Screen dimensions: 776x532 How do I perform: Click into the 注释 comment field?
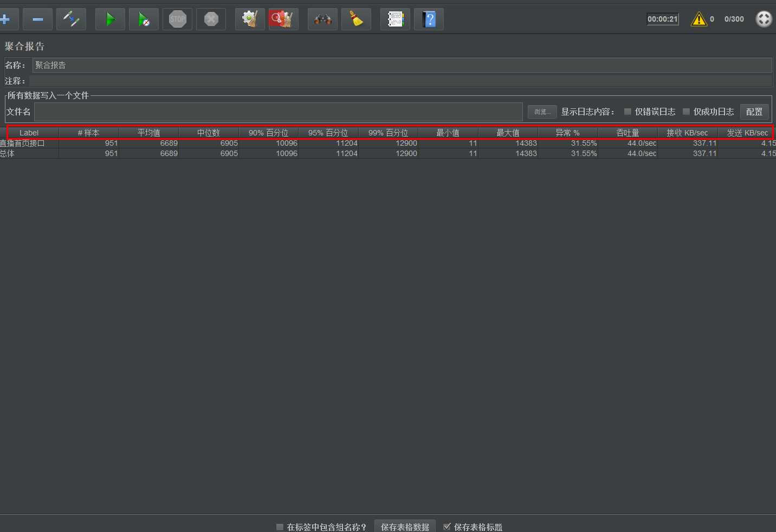tap(400, 81)
